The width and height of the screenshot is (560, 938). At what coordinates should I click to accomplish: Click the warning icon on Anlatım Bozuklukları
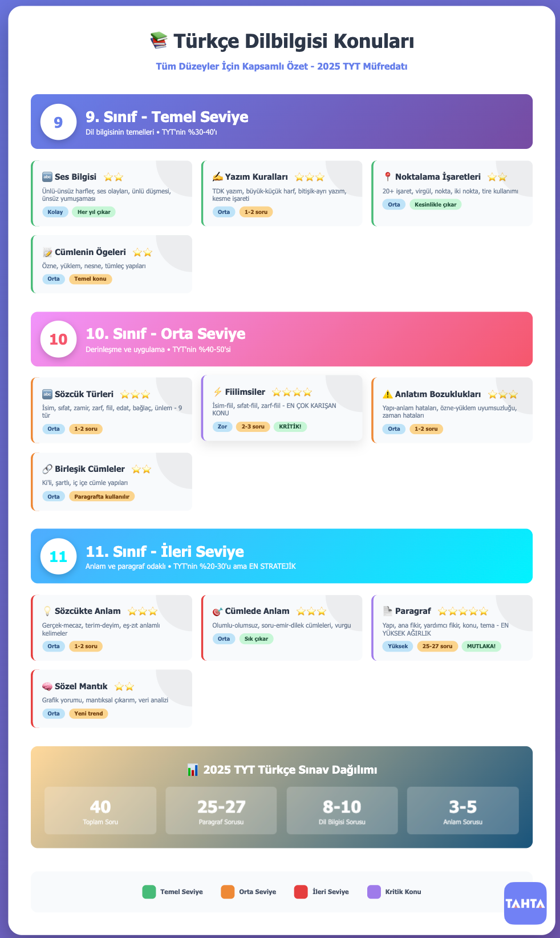[388, 394]
